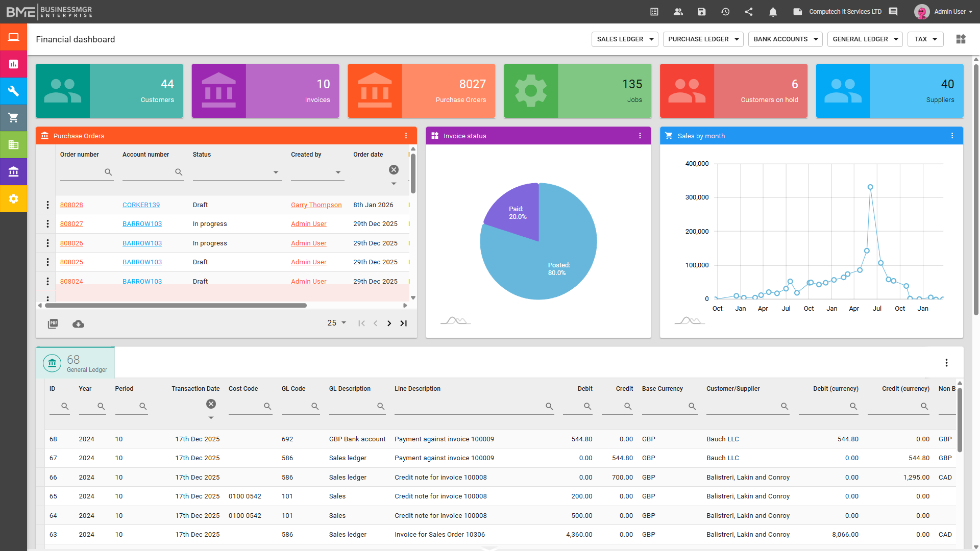
Task: Expand the SALES LEDGER dropdown
Action: 625,39
